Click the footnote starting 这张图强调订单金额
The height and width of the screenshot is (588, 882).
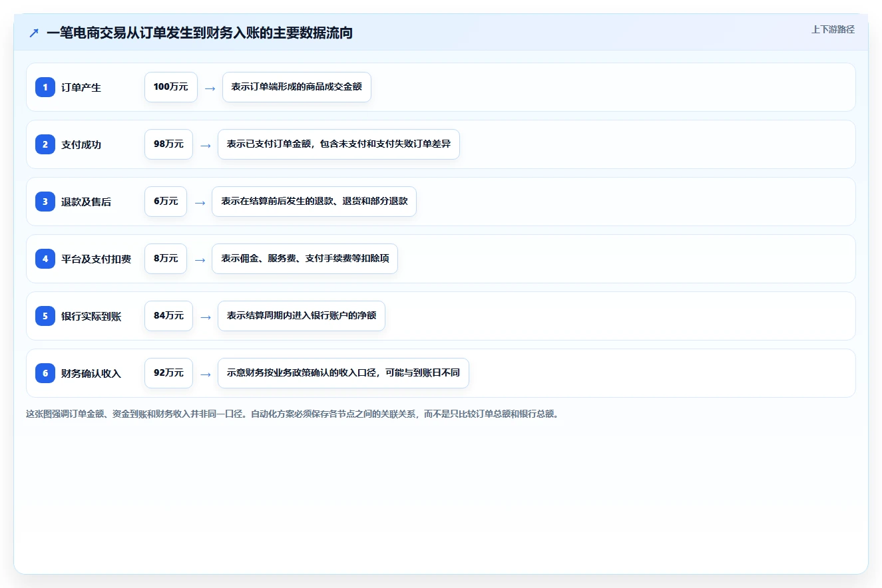click(x=294, y=414)
